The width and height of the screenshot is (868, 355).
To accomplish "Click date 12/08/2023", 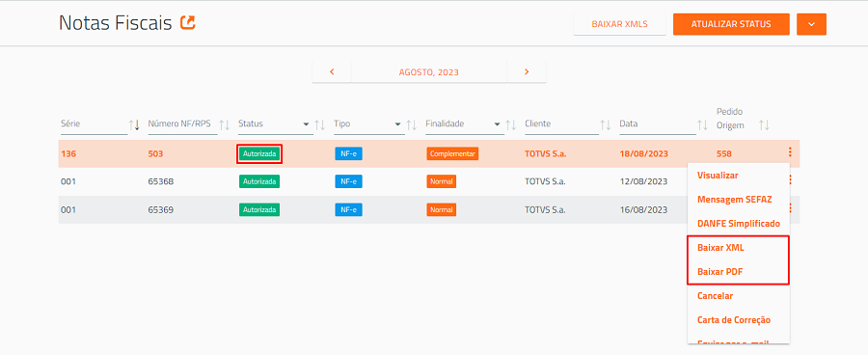I will [643, 181].
